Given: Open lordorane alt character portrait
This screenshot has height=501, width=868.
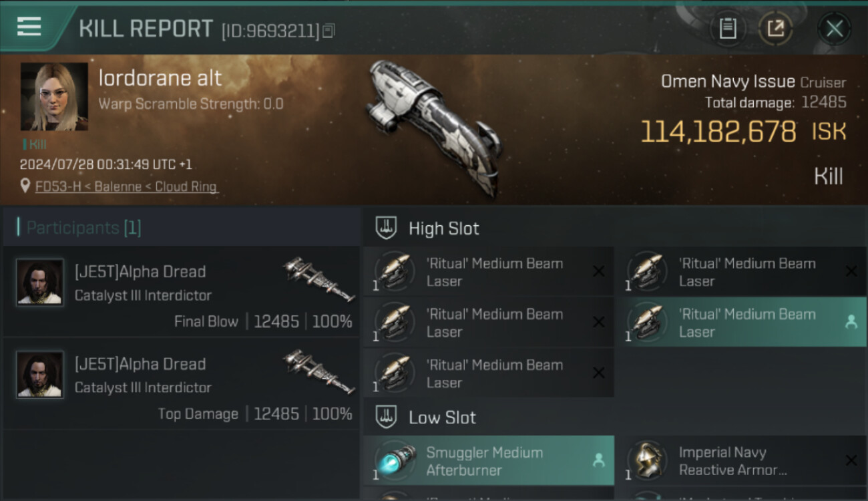Looking at the screenshot, I should click(54, 97).
